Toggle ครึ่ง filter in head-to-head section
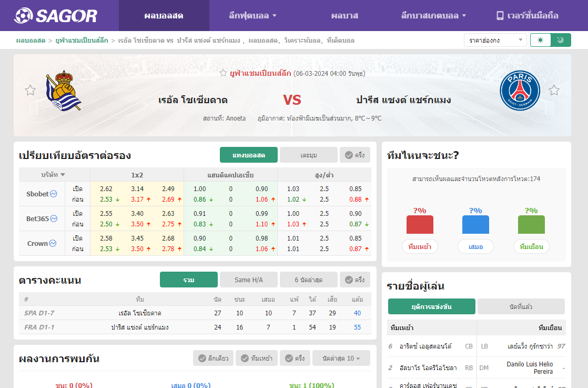 coord(295,359)
